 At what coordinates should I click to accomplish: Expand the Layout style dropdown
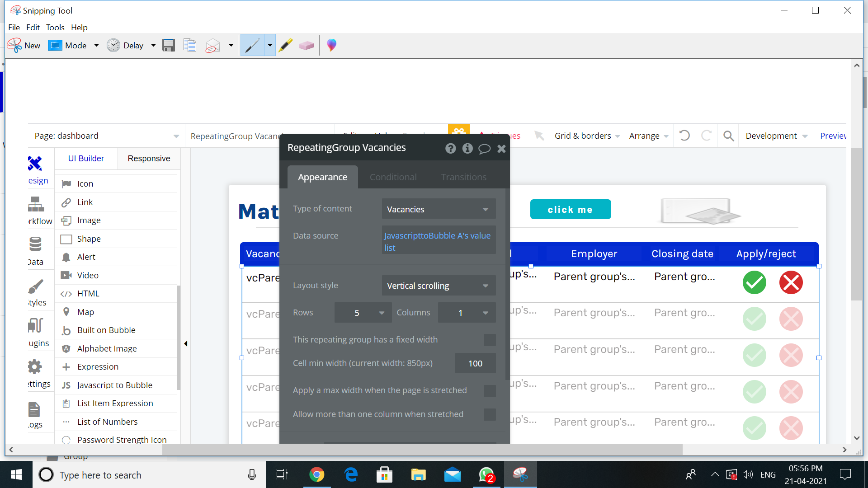pyautogui.click(x=438, y=286)
